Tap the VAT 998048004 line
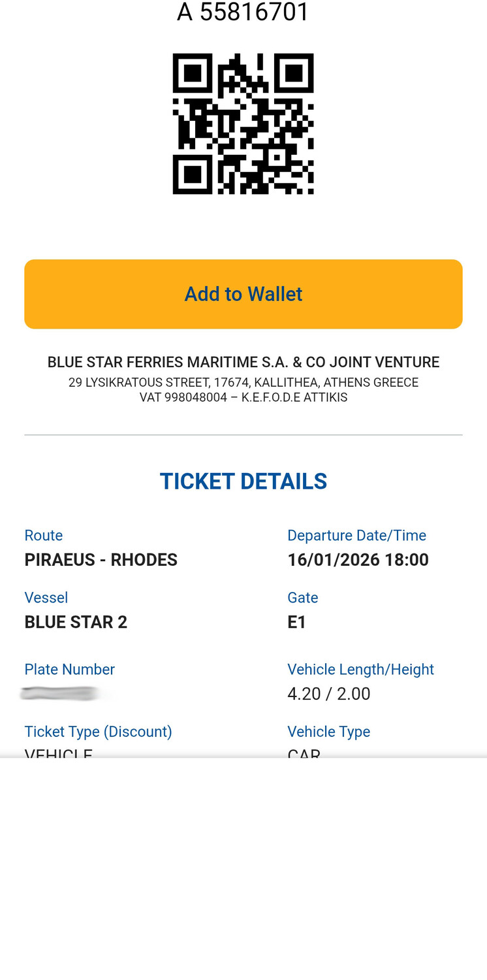The height and width of the screenshot is (980, 487). [x=243, y=397]
